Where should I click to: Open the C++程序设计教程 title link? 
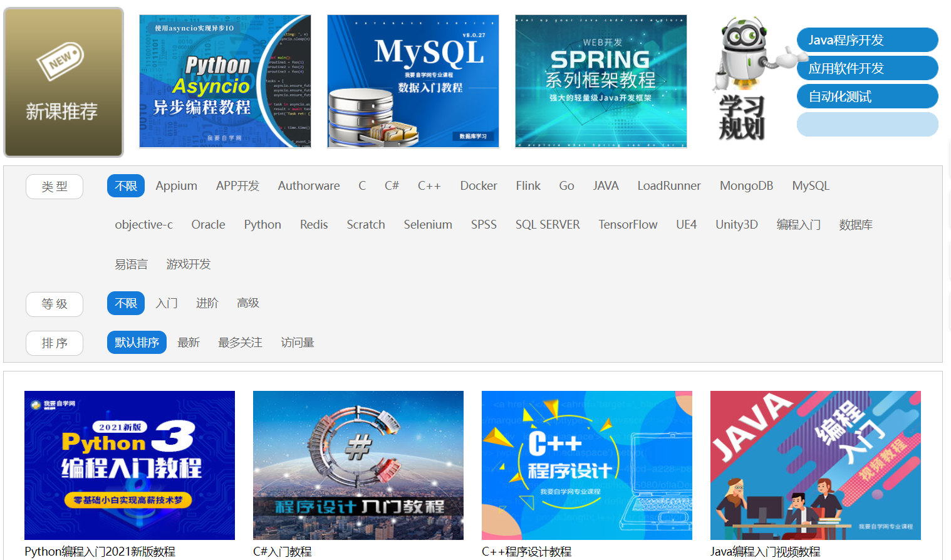(527, 552)
